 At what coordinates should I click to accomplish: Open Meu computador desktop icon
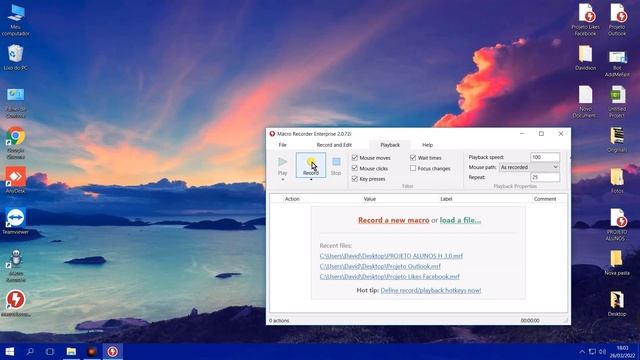[16, 20]
